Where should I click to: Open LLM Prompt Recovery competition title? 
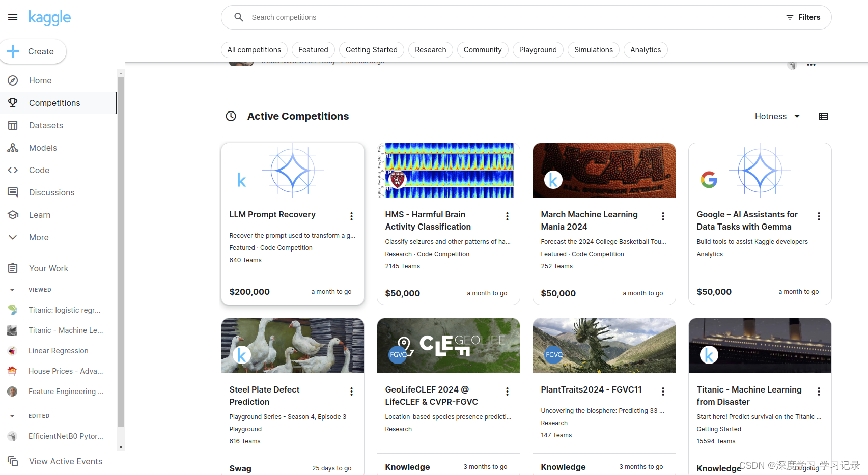click(x=272, y=214)
